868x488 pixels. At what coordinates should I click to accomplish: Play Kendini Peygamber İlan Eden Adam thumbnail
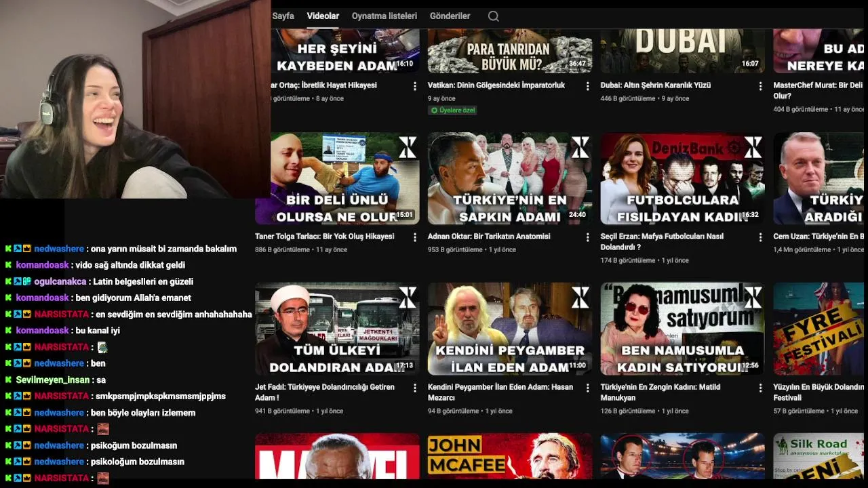click(x=510, y=329)
